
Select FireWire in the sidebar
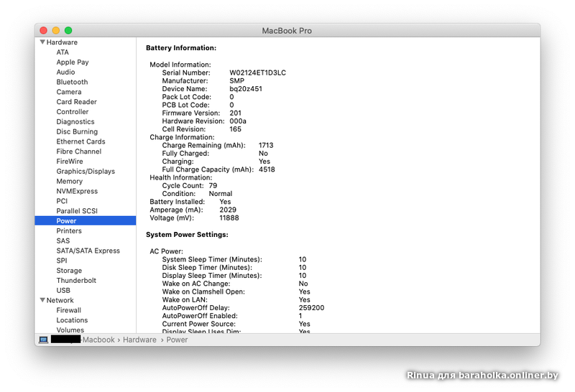70,161
